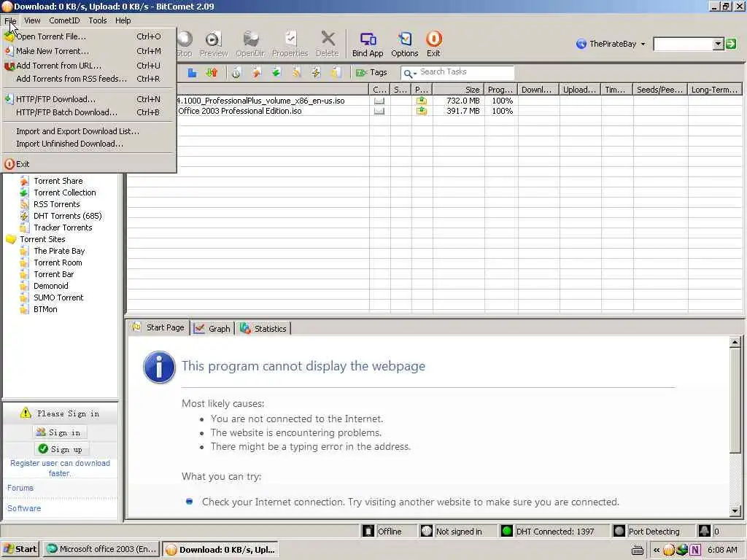This screenshot has height=560, width=747.
Task: Open the View menu
Action: click(32, 20)
